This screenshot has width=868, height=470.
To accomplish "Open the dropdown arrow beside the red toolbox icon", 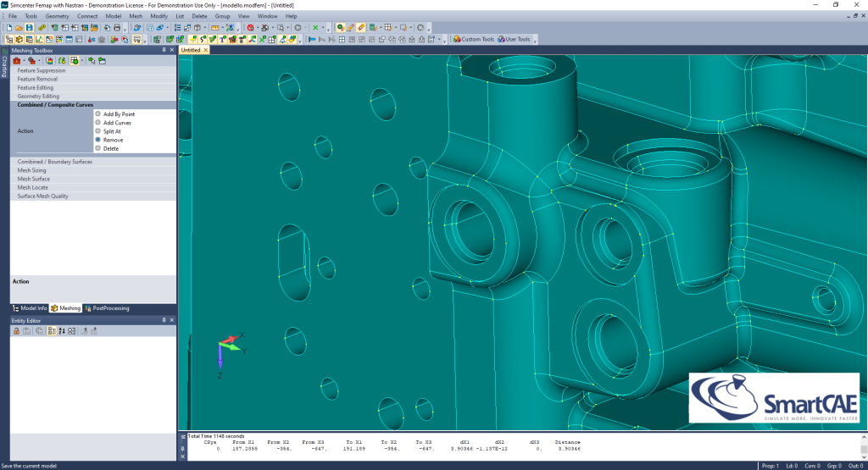I will click(x=24, y=61).
